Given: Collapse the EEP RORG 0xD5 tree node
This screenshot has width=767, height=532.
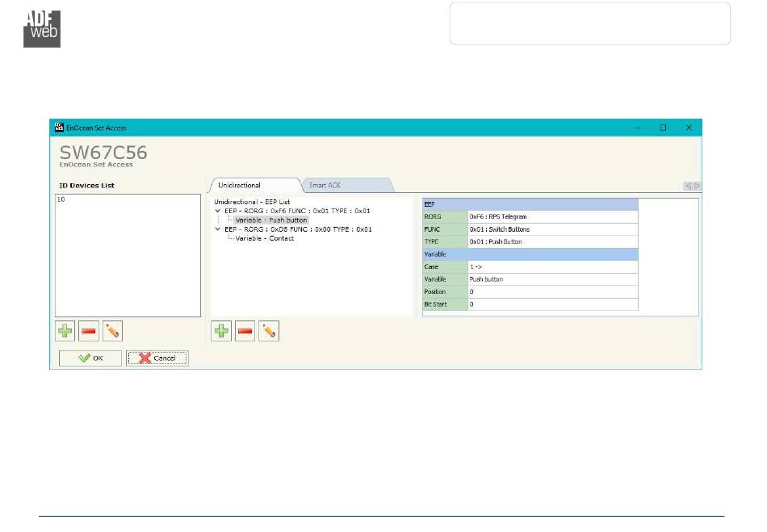Looking at the screenshot, I should pos(218,229).
